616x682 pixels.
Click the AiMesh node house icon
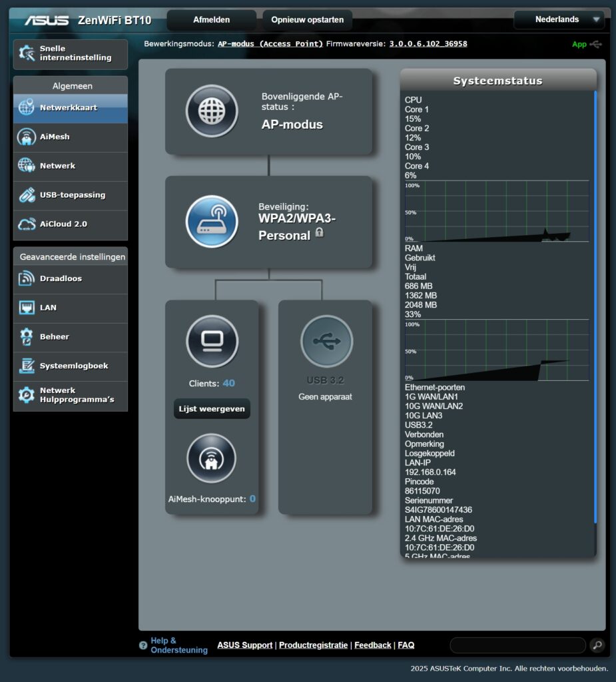tap(212, 458)
